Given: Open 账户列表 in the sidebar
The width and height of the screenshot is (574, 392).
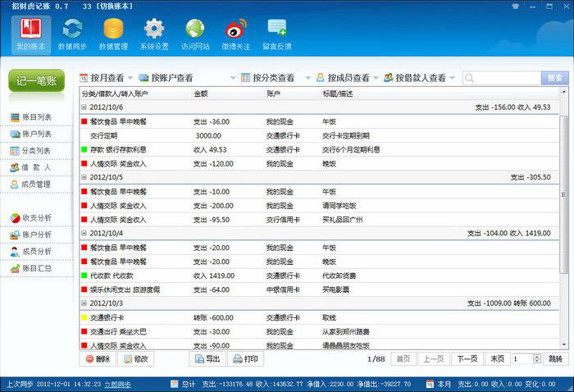Looking at the screenshot, I should tap(31, 134).
